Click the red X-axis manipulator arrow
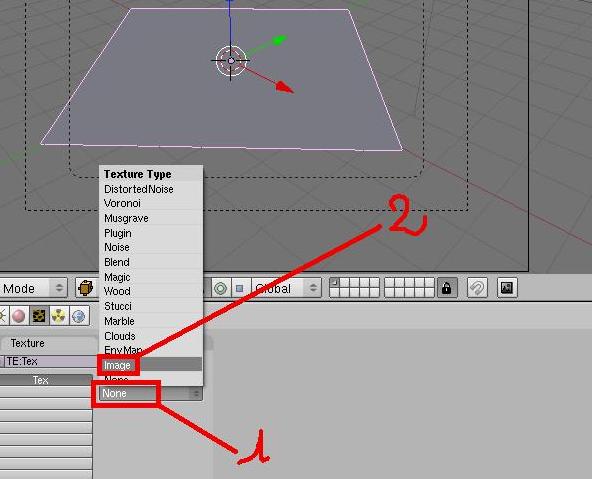 [x=284, y=87]
